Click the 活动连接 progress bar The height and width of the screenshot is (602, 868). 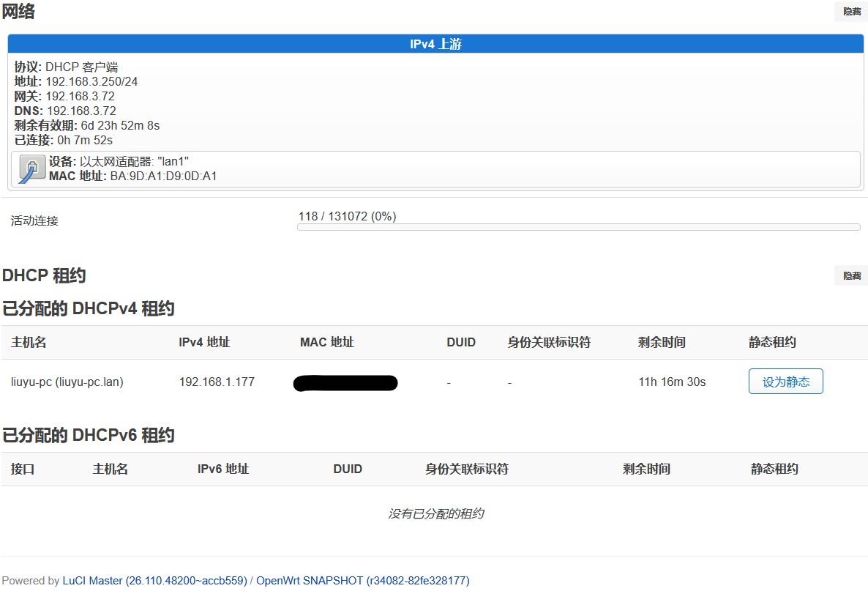pyautogui.click(x=578, y=227)
